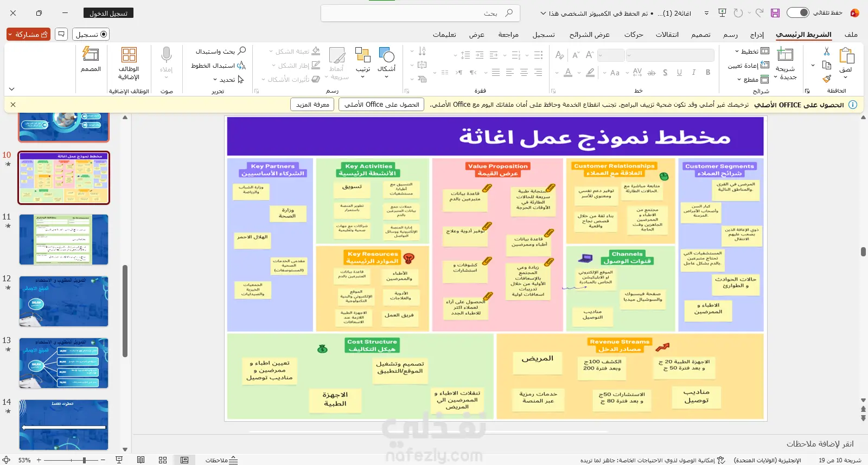Click the font color red A swatch

(568, 73)
